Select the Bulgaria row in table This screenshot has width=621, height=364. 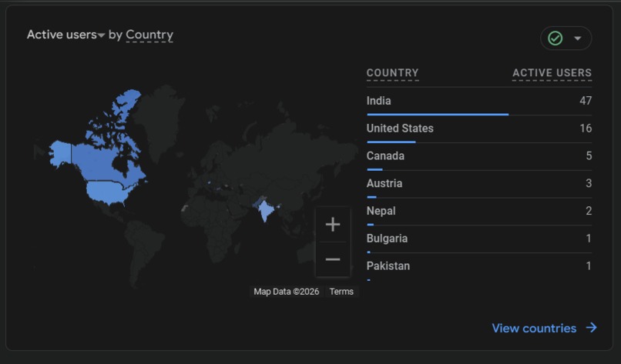pos(479,239)
